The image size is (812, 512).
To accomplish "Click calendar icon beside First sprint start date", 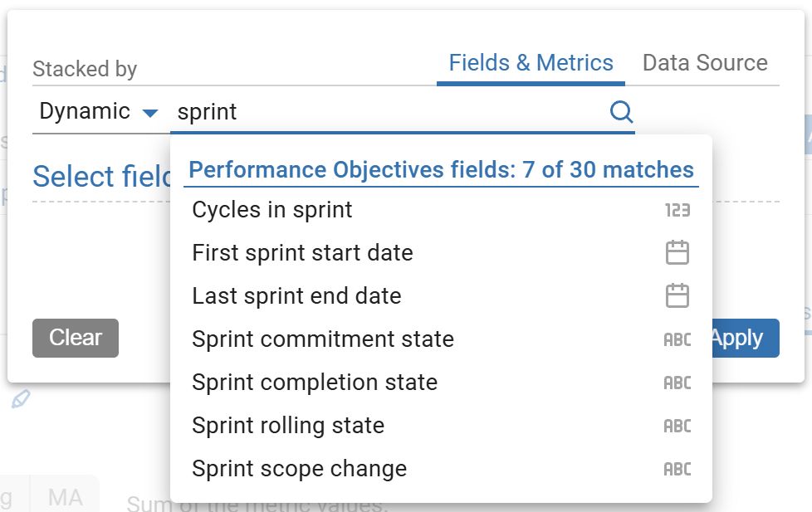I will point(677,253).
